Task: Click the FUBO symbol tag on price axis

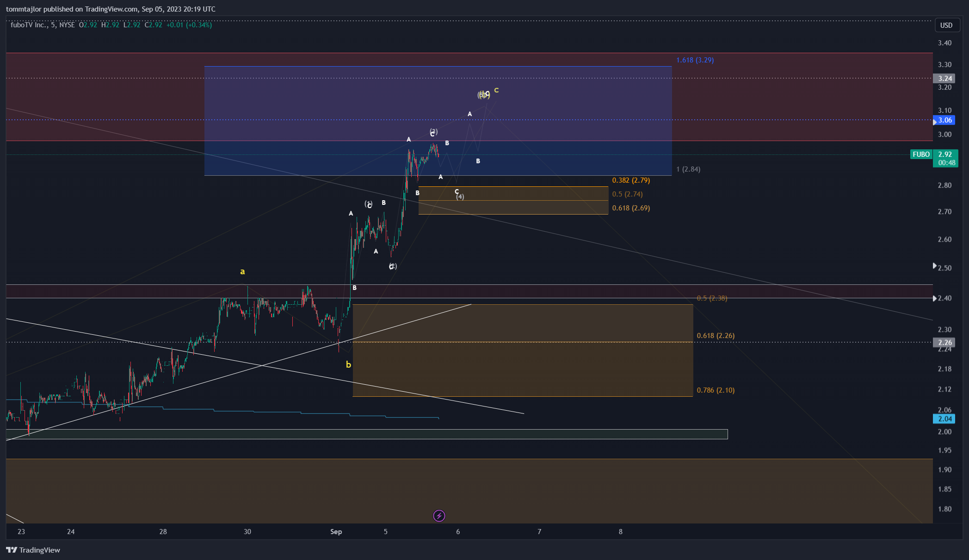Action: point(921,154)
